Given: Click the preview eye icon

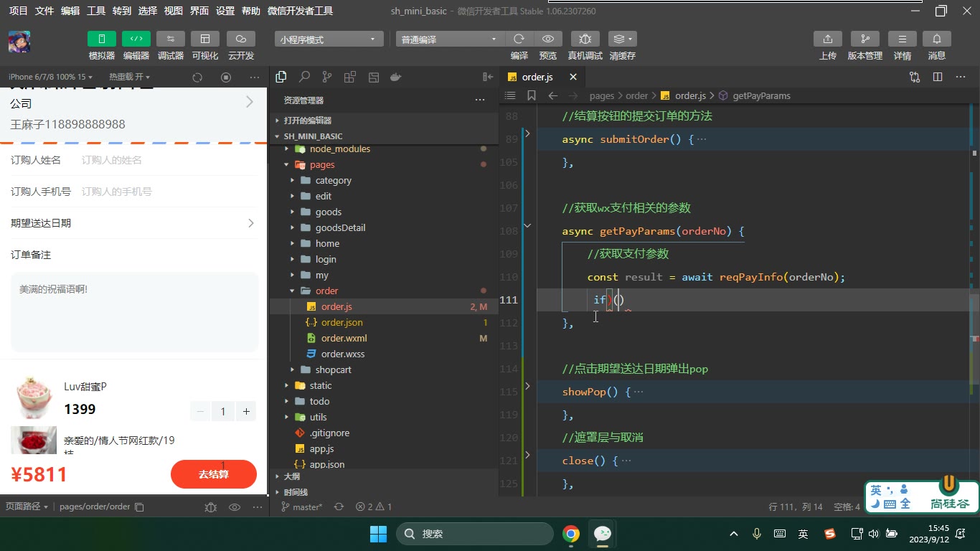Looking at the screenshot, I should point(548,39).
